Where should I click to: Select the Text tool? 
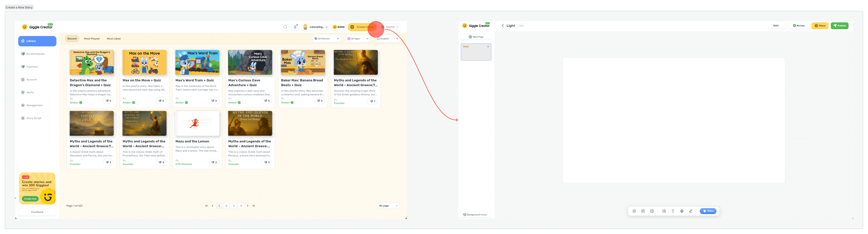click(673, 211)
